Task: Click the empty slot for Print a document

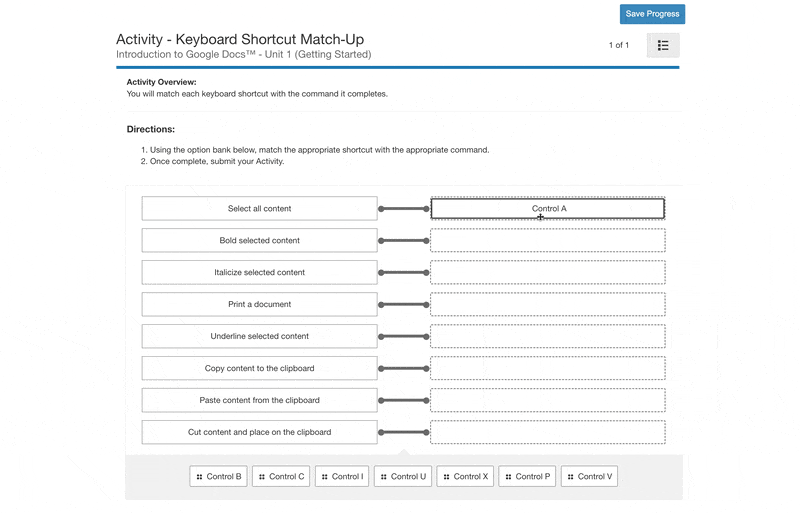Action: tap(548, 304)
